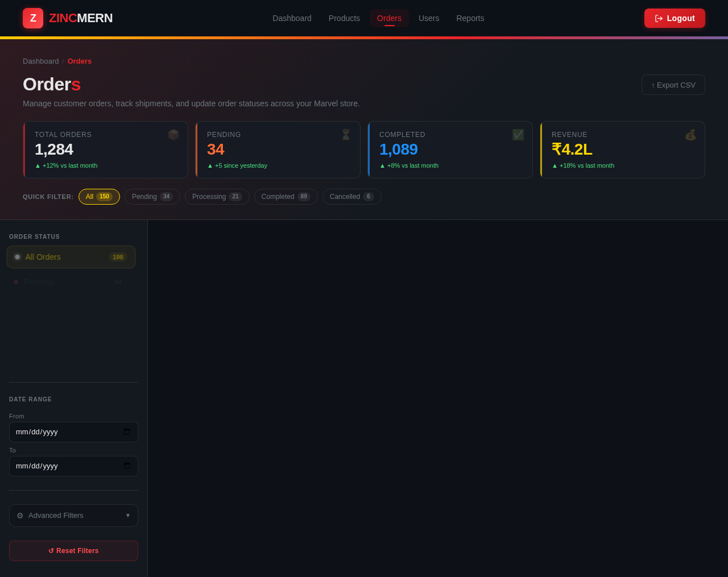Open the calendar picker in the From field
728x577 pixels.
[x=127, y=432]
